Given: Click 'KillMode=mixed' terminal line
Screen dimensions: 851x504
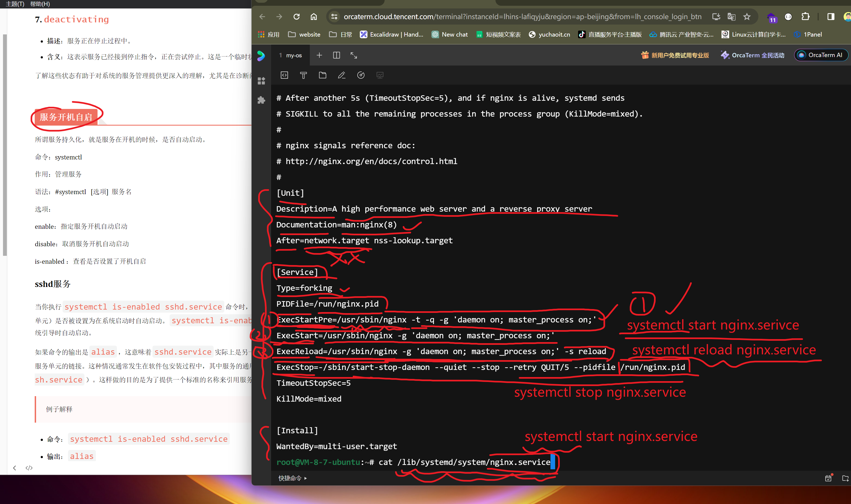Looking at the screenshot, I should click(x=309, y=399).
